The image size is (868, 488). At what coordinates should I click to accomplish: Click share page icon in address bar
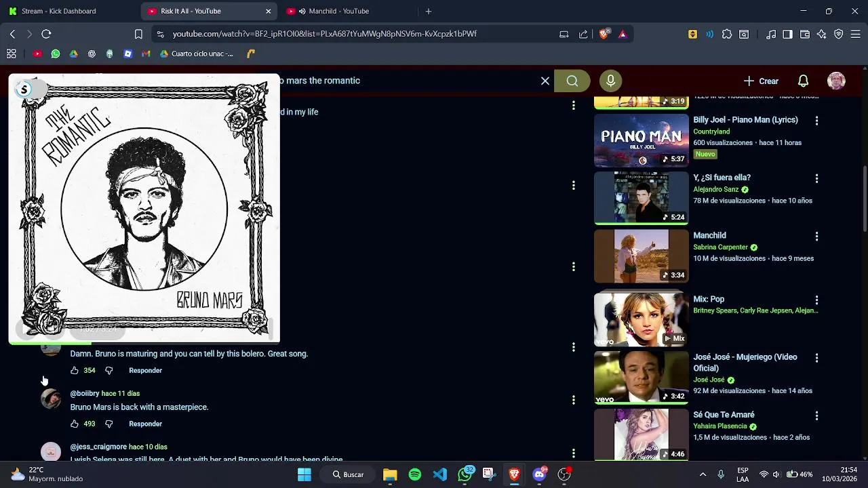pyautogui.click(x=583, y=34)
